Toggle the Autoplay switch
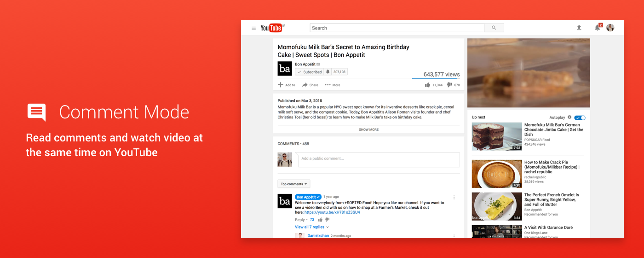The image size is (644, 258). (x=580, y=117)
